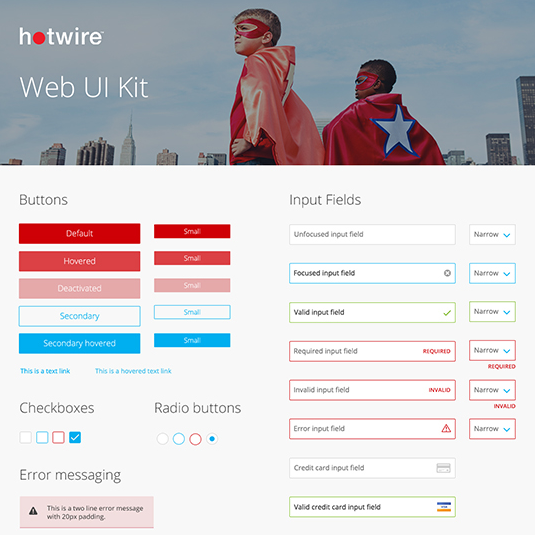Click the Credit card input field
The height and width of the screenshot is (535, 535).
(x=372, y=468)
